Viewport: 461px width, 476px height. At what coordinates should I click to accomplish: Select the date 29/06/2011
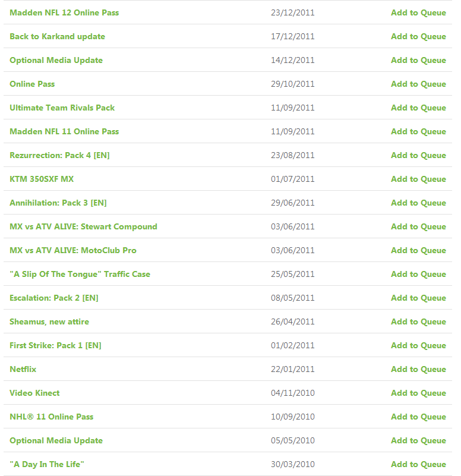click(292, 203)
